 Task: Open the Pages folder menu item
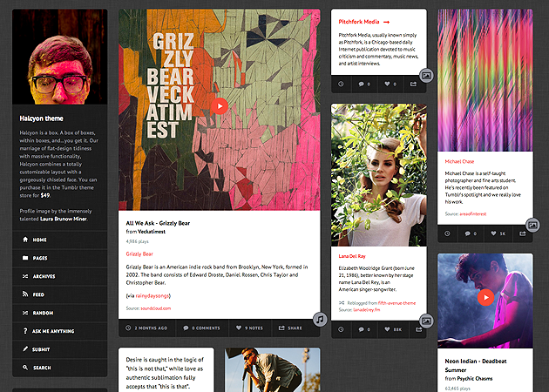(x=40, y=258)
